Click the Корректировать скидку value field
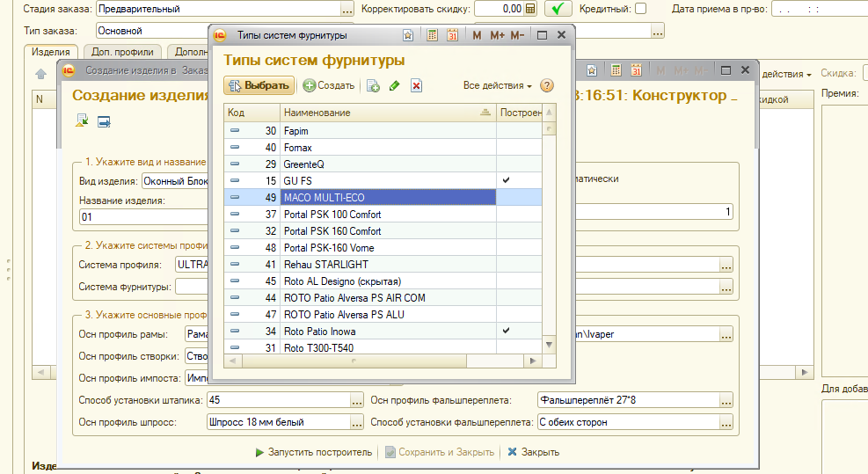The width and height of the screenshot is (868, 474). click(x=499, y=9)
